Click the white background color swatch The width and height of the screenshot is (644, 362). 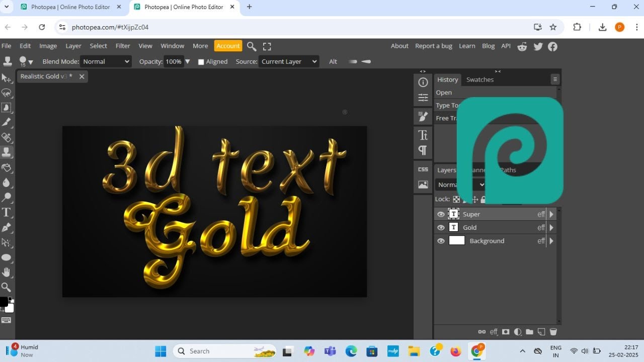(10, 308)
